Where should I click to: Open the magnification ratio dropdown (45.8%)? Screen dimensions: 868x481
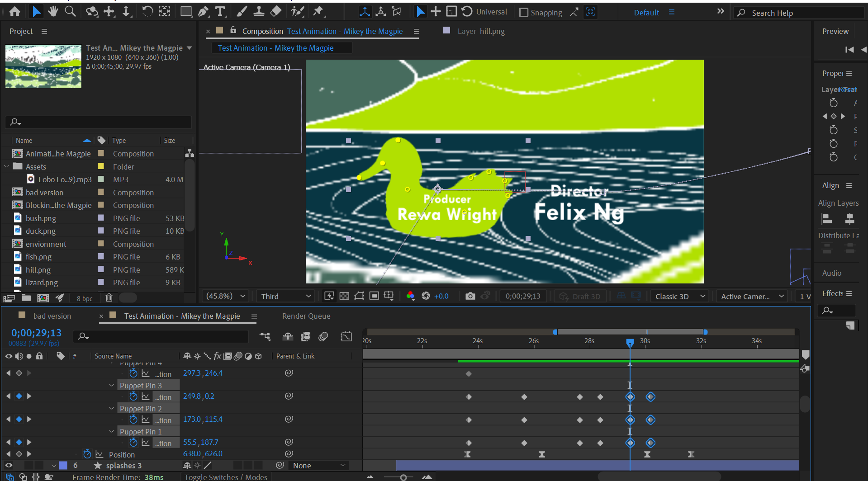[226, 296]
